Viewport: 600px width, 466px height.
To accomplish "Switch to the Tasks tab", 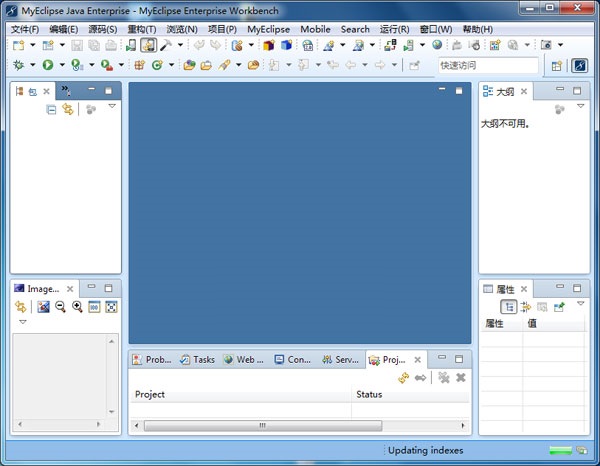I will tap(197, 360).
